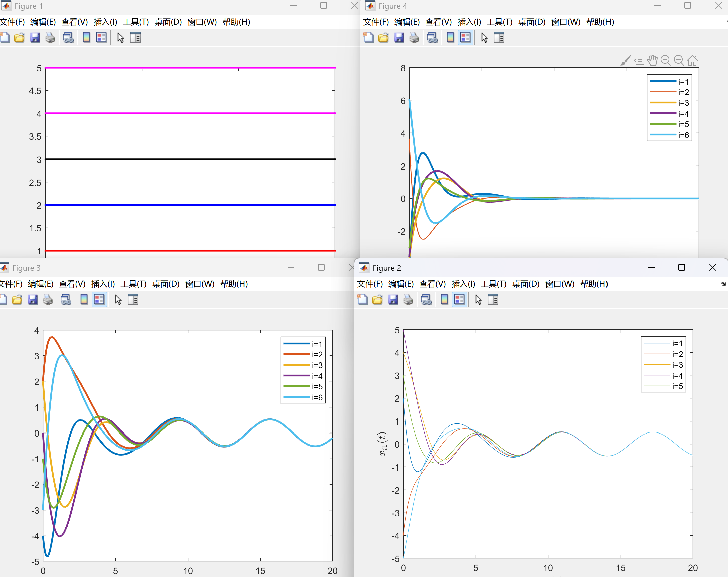The image size is (728, 577).
Task: Restore view with home icon in Figure 4
Action: click(692, 60)
